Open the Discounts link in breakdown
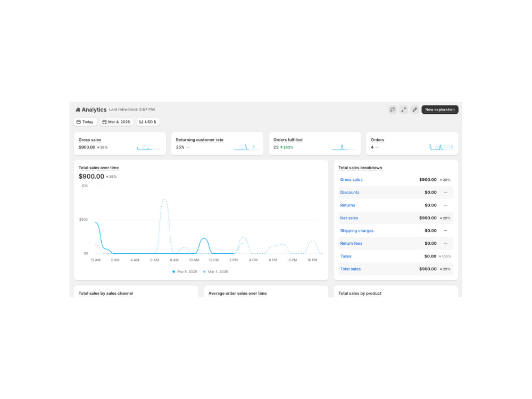This screenshot has width=532, height=399. [x=350, y=193]
